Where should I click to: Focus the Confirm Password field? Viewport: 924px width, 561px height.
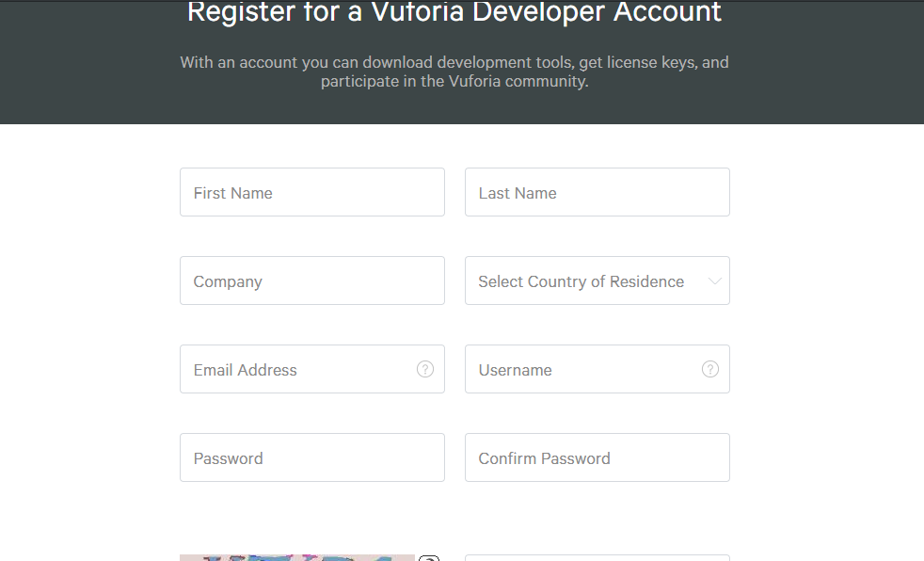597,457
